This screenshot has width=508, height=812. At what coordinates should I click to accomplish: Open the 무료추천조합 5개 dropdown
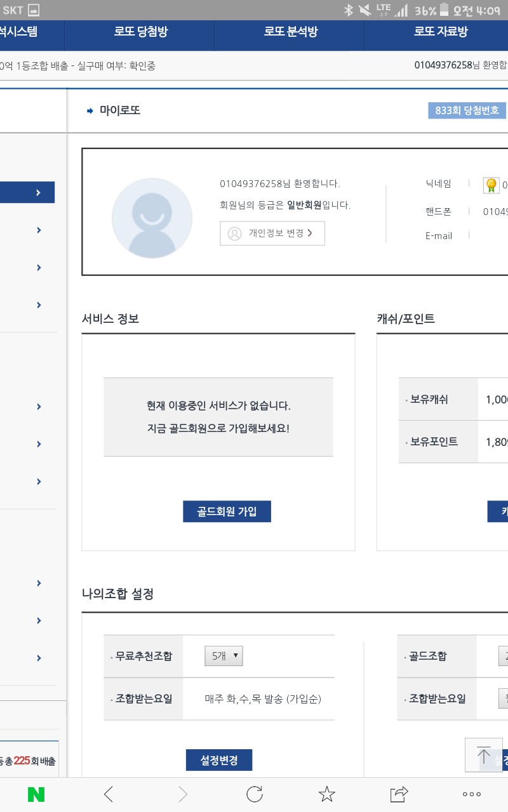[x=224, y=657]
